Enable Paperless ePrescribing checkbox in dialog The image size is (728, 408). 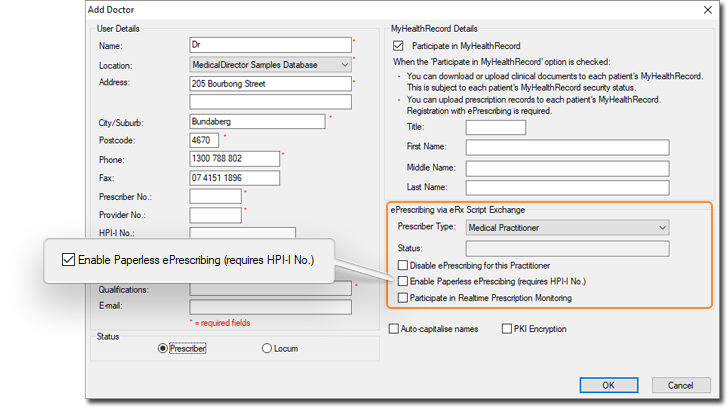(x=403, y=281)
